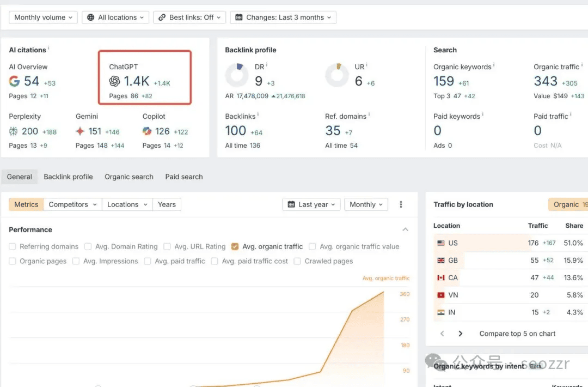Uncheck Avg. organic traffic checkbox
Screen dimensions: 588x387
click(235, 246)
